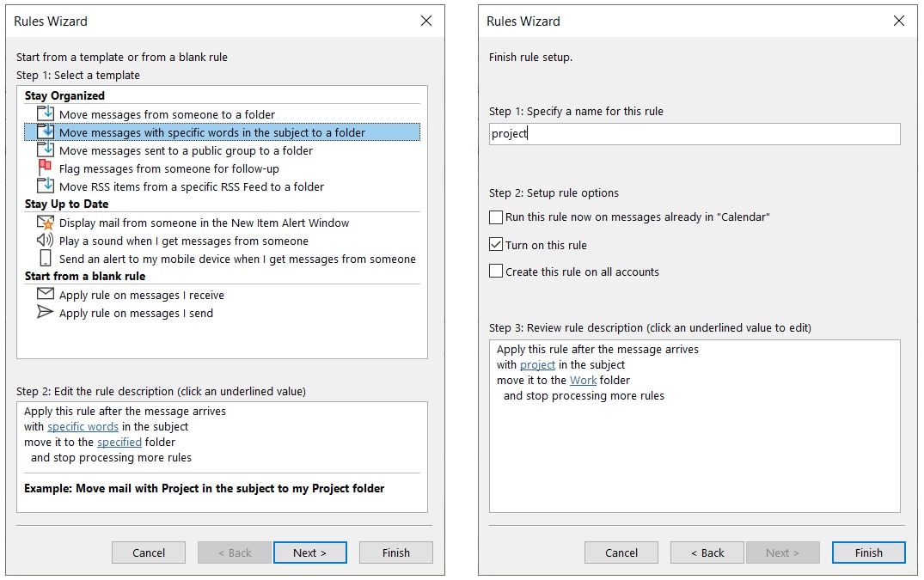Check Create this rule on all accounts
The width and height of the screenshot is (924, 580).
click(x=496, y=272)
